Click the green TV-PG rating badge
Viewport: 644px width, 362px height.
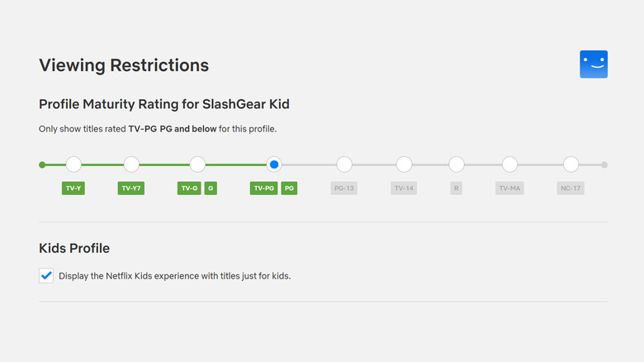coord(264,188)
